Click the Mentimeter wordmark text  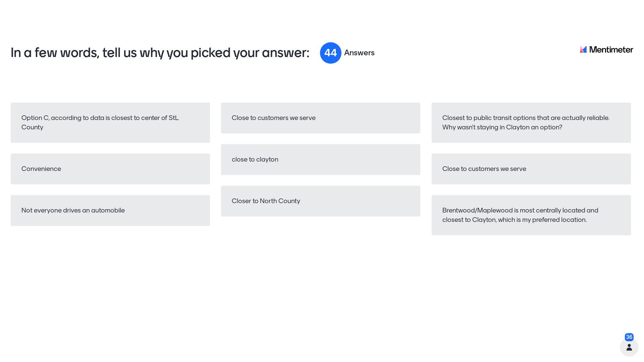(x=611, y=50)
